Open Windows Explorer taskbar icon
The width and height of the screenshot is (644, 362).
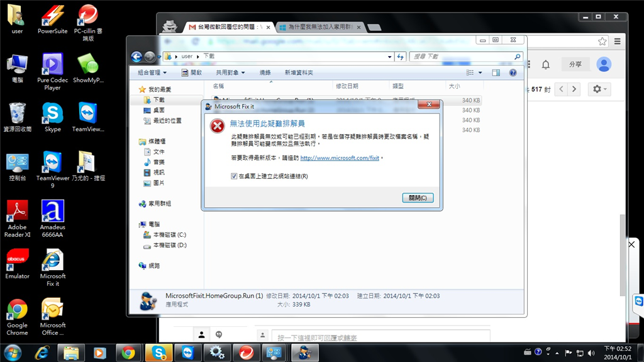(x=71, y=353)
